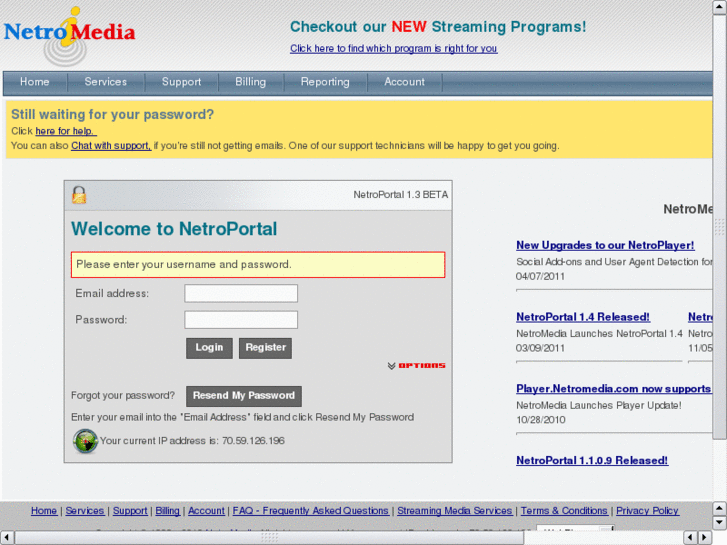Open the Home menu in the navigation bar
The image size is (727, 545).
click(35, 82)
